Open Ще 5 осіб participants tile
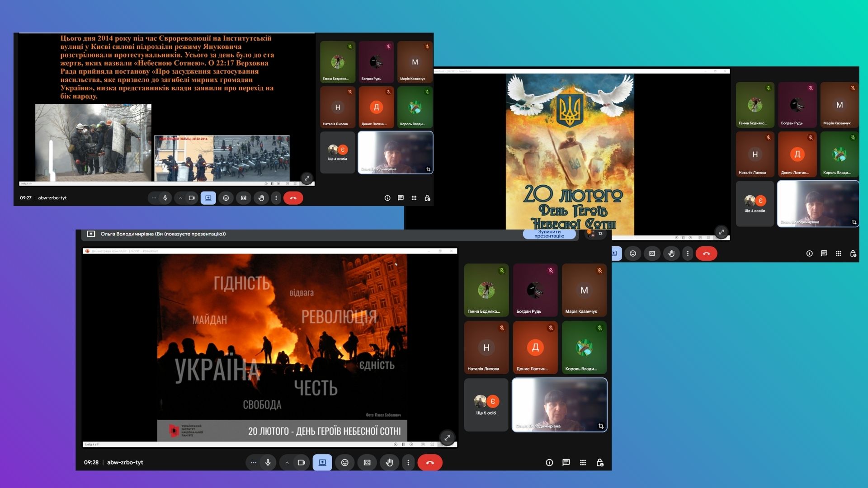This screenshot has width=868, height=488. [x=486, y=404]
